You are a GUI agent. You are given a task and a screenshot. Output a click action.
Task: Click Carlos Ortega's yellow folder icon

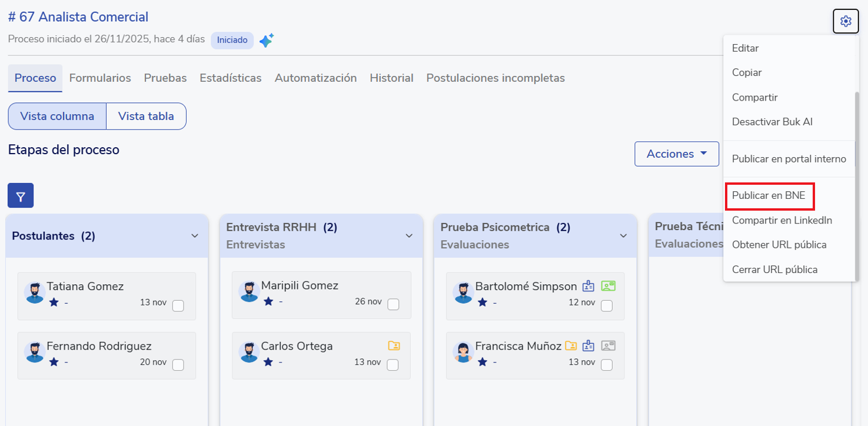click(x=394, y=346)
